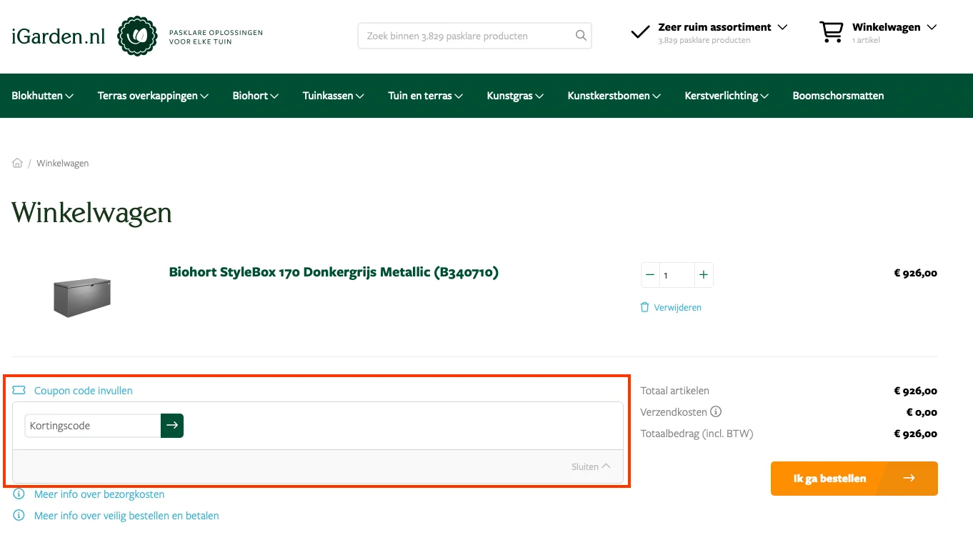This screenshot has width=973, height=560.
Task: Increase quantity with the plus button
Action: click(704, 275)
